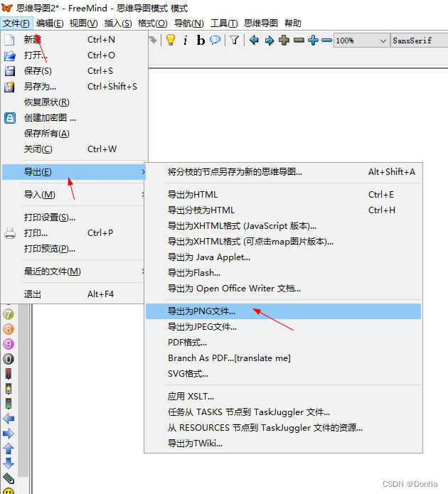This screenshot has width=448, height=494.
Task: Click the blue left arrow toolbar icon
Action: tap(254, 41)
